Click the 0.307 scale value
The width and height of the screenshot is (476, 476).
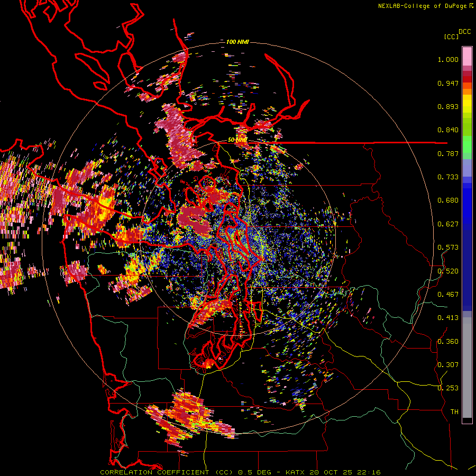pyautogui.click(x=448, y=364)
